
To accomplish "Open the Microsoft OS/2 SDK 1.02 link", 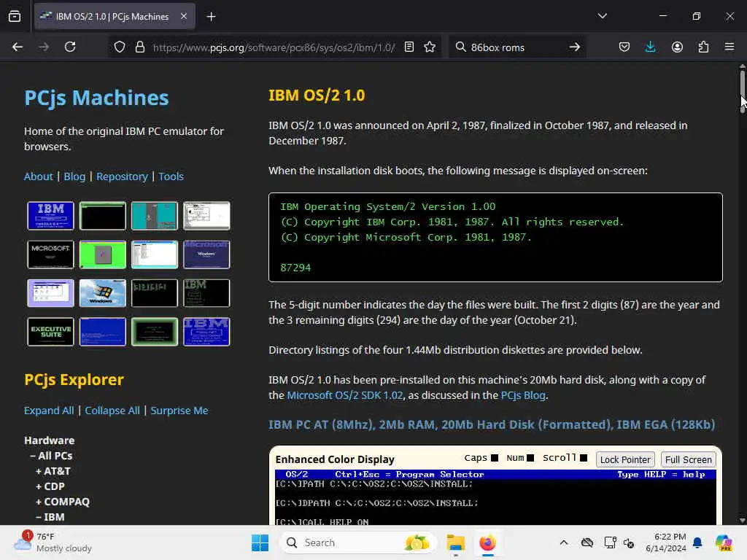I will point(345,395).
